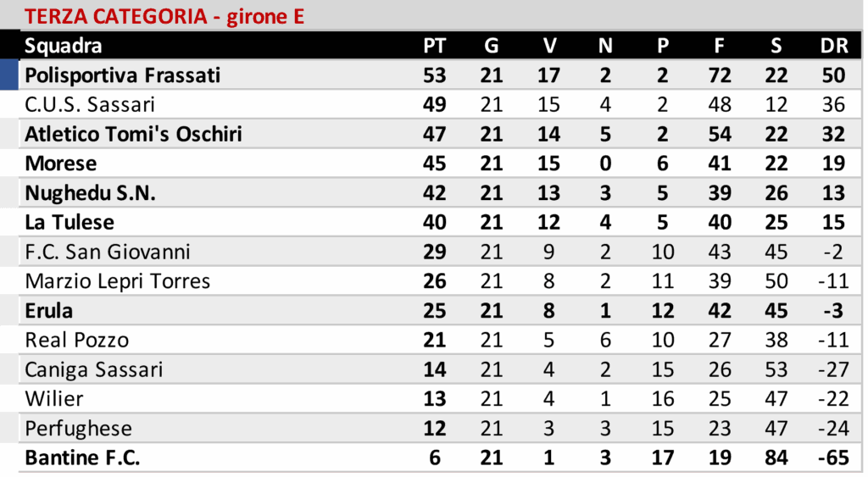Click the Nughedu S.N. team name

91,193
